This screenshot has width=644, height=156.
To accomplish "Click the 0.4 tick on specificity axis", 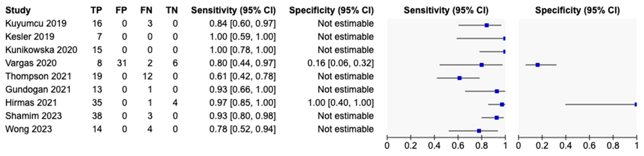I will (565, 145).
